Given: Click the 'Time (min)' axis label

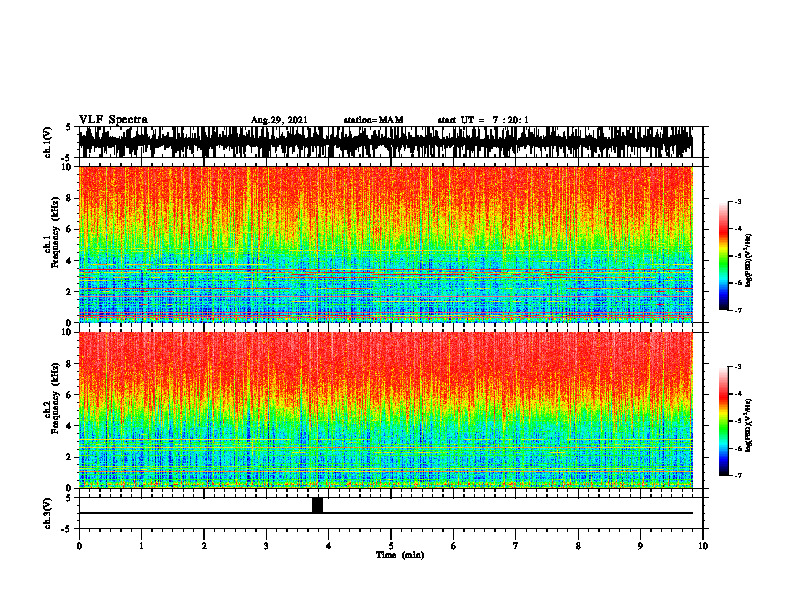Looking at the screenshot, I should coord(400,555).
